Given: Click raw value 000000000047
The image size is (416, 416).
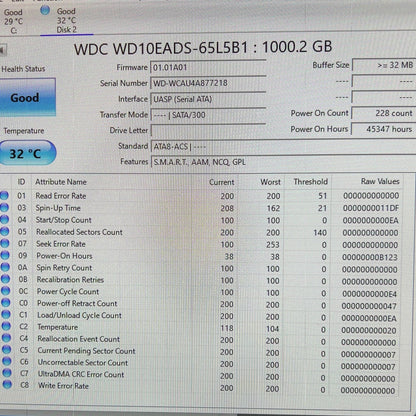Looking at the screenshot, I should click(369, 306).
